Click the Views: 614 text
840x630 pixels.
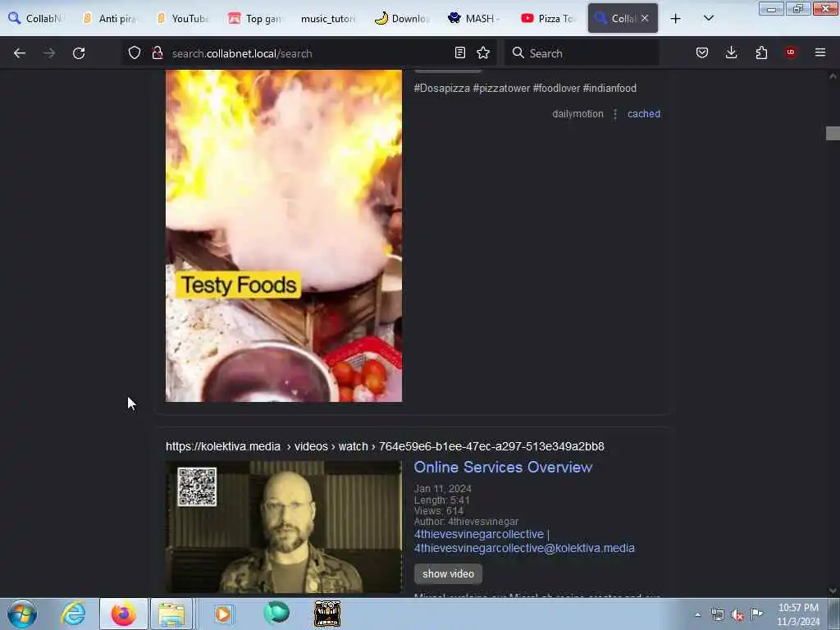pos(438,510)
